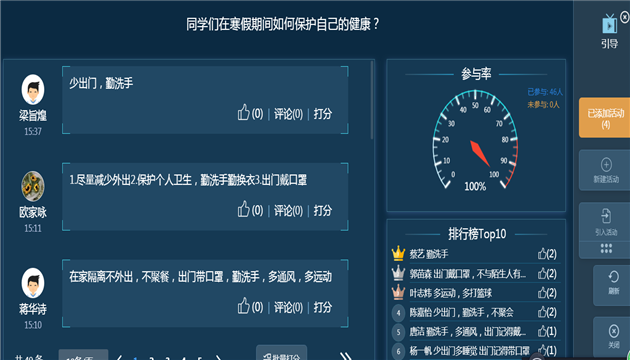630x360 pixels.
Task: Click thumbs-up beside 蔡艺 in ranking
Action: pyautogui.click(x=542, y=254)
